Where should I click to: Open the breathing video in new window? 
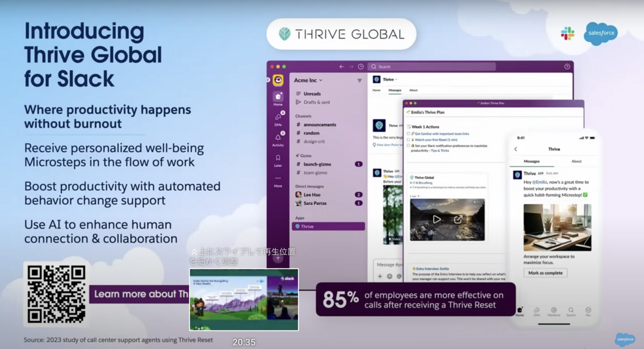coord(458,219)
